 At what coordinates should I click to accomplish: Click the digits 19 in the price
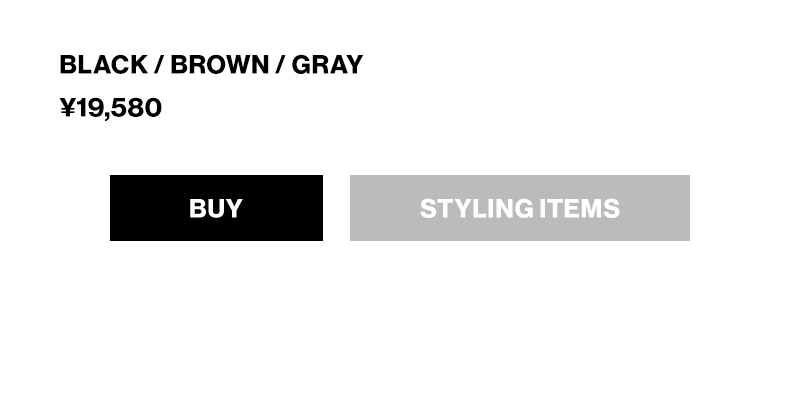click(88, 108)
